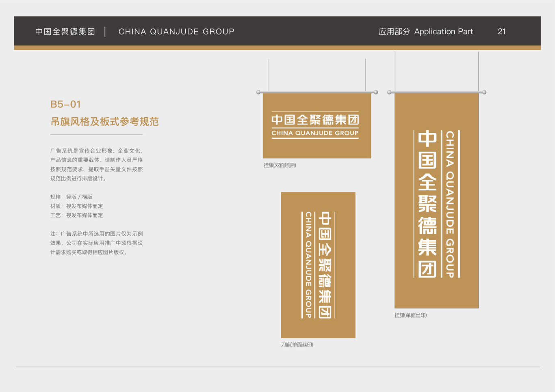The width and height of the screenshot is (555, 392).
Task: Select the title 吊旗风格及板式参考规范
Action: (104, 122)
